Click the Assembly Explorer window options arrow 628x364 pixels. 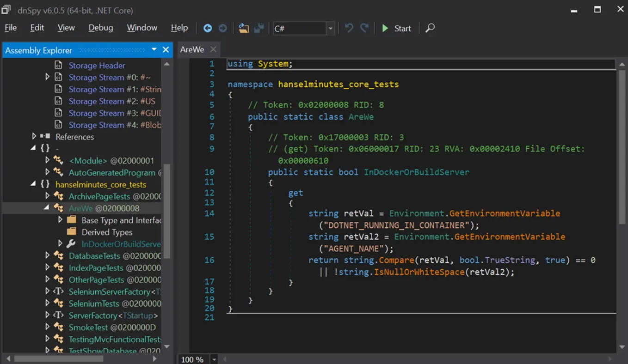pyautogui.click(x=154, y=50)
